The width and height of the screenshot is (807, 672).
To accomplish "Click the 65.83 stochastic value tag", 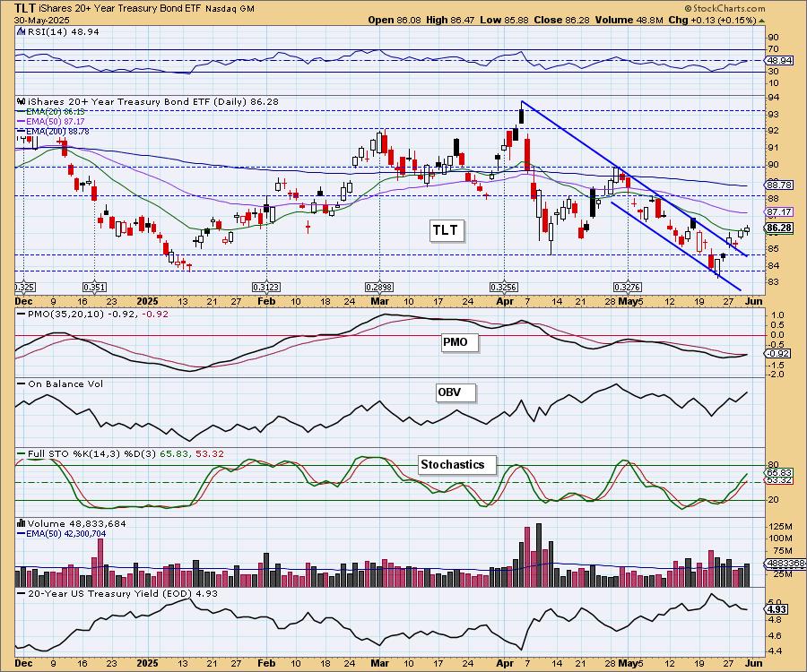I will [779, 472].
